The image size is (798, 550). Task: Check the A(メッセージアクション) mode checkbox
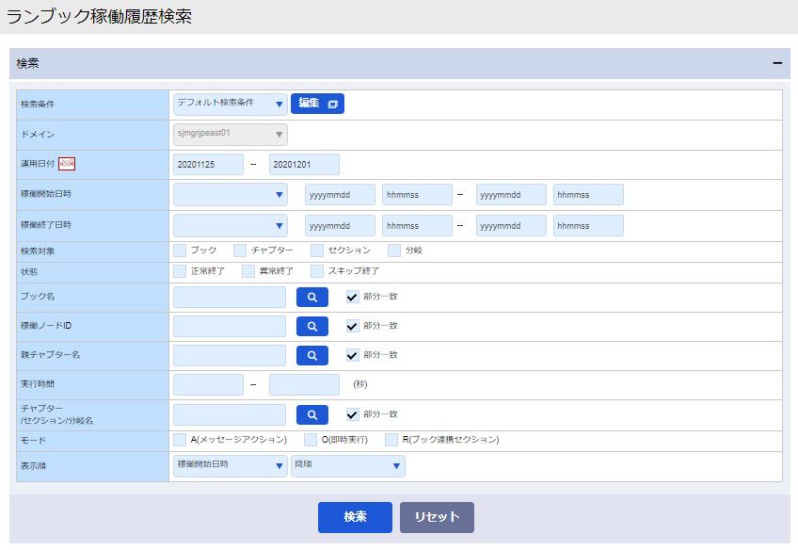coord(179,440)
